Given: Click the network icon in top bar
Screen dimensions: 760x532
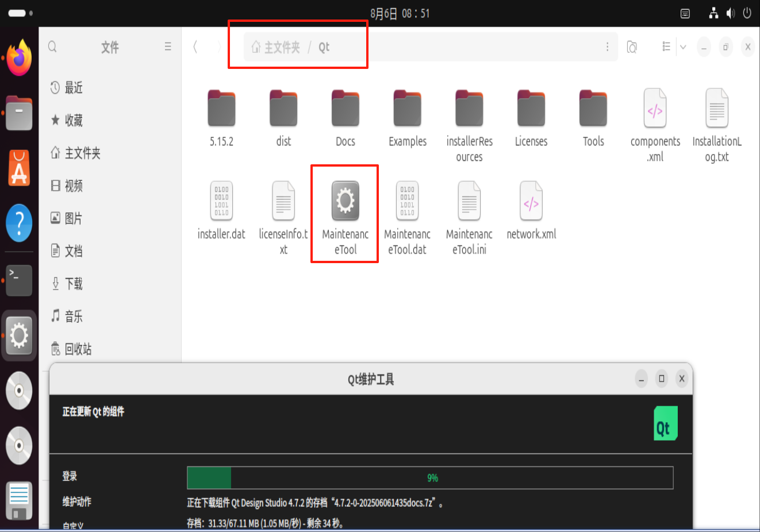Looking at the screenshot, I should [713, 13].
